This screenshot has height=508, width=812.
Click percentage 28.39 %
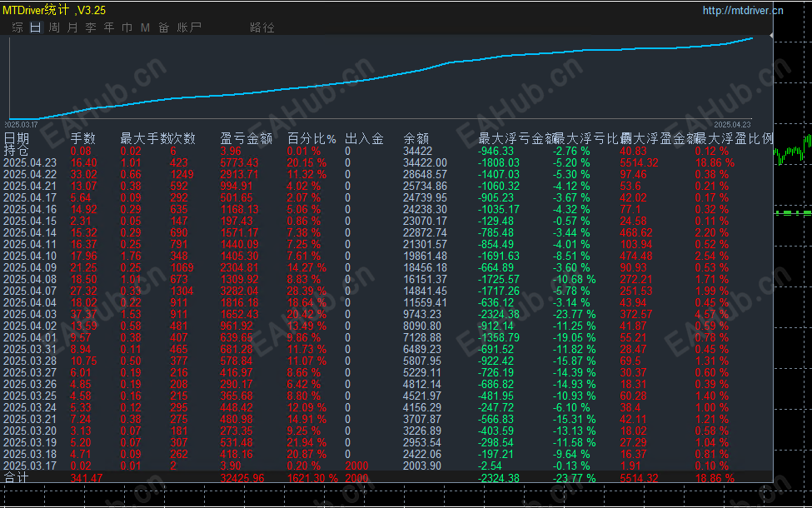[x=306, y=291]
